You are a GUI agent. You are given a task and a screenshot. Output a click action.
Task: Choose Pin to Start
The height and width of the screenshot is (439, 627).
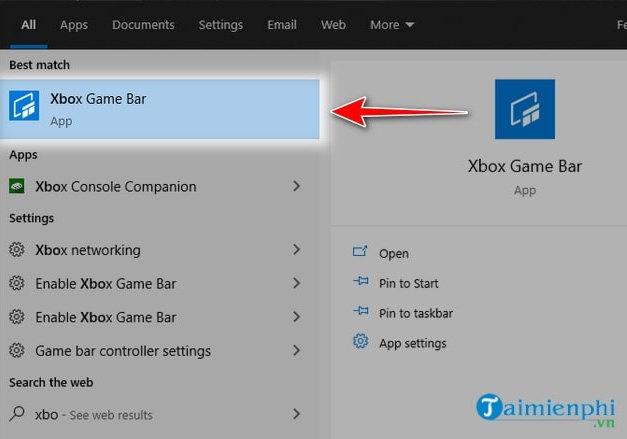point(409,283)
